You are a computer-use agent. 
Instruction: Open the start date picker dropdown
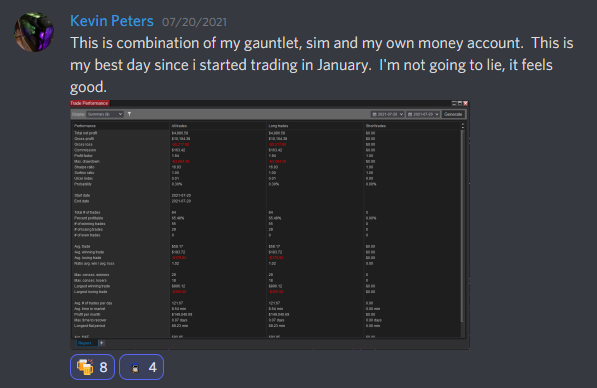[388, 114]
